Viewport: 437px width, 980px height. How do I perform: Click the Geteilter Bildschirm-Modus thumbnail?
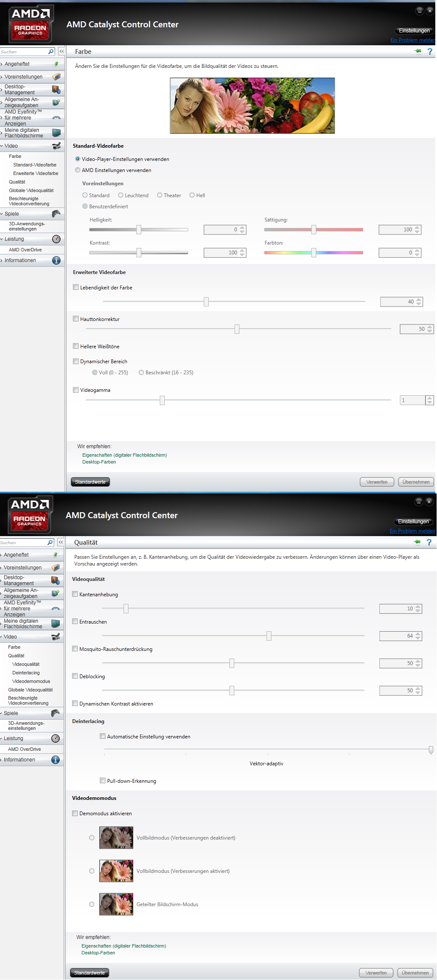coord(116,904)
